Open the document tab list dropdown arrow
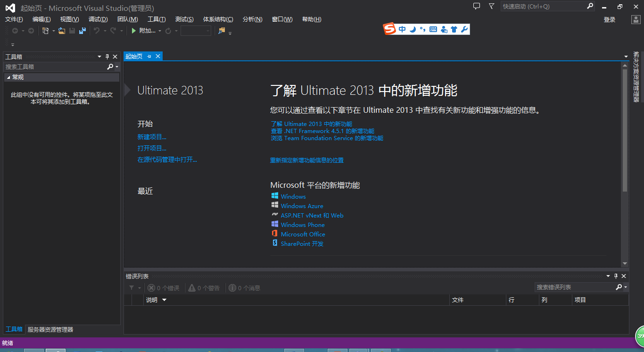The image size is (644, 352). (x=625, y=56)
